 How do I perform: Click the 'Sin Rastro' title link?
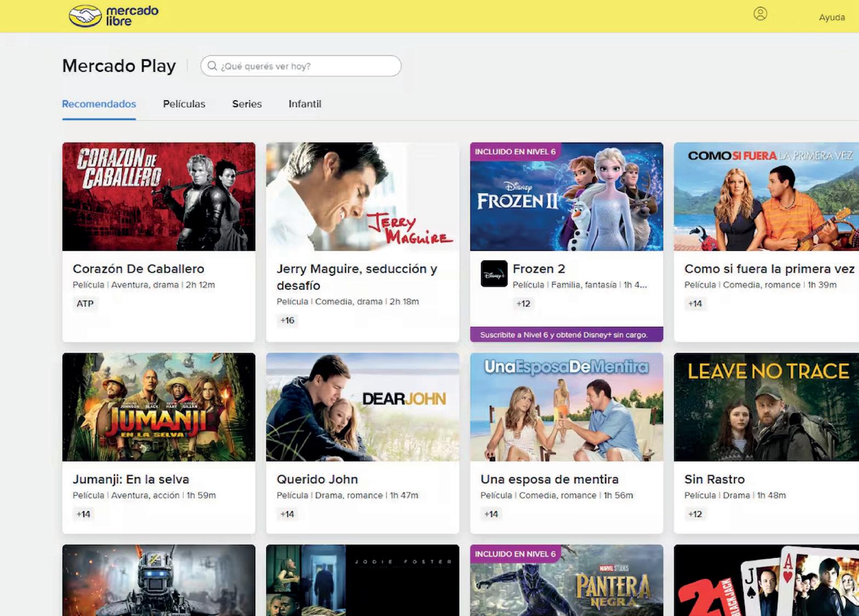click(x=714, y=479)
